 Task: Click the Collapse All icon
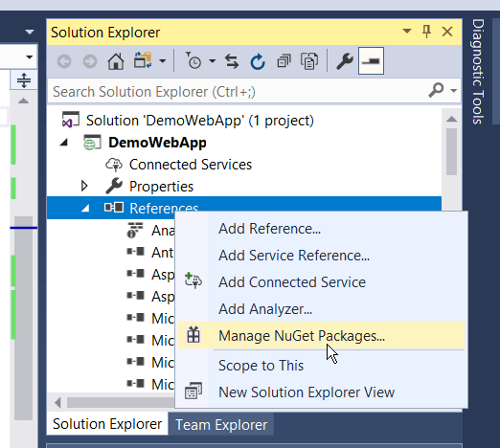click(x=284, y=61)
